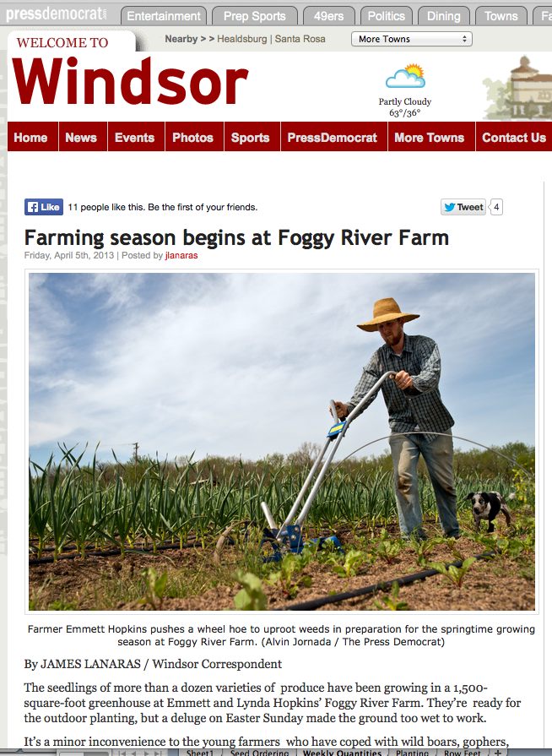The width and height of the screenshot is (552, 756).
Task: Open the pressdemocrat logo link
Action: [57, 14]
